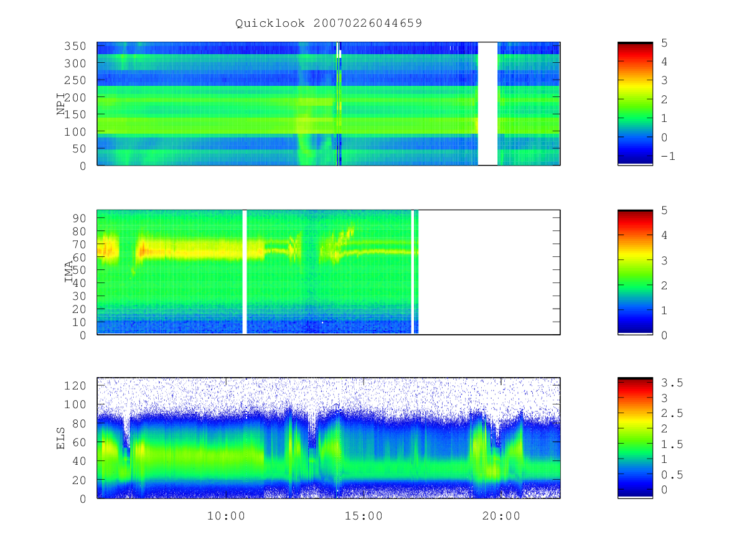This screenshot has width=747, height=560.
Task: Click the Quicklook 20070226044659 title
Action: (329, 24)
